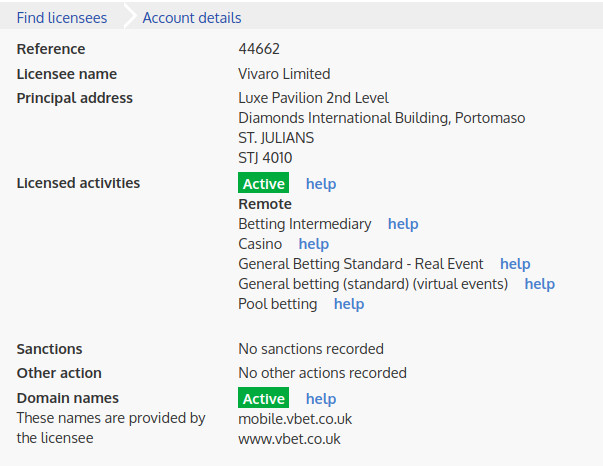Click the domain www.vbet.co.uk
Viewport: 603px width, 466px height.
[x=289, y=439]
